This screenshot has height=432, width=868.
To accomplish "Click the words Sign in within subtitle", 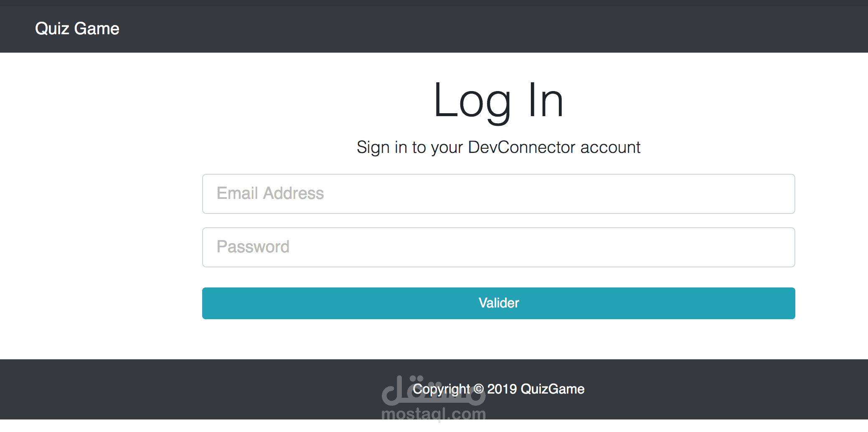I will [382, 147].
